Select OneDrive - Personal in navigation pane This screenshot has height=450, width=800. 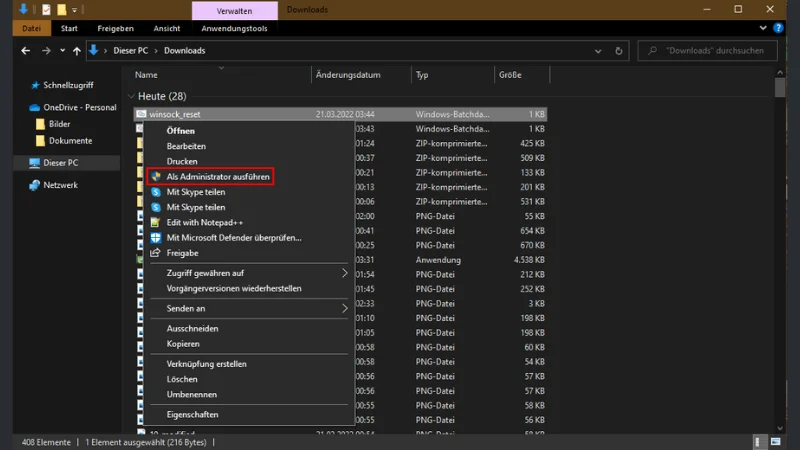tap(80, 107)
